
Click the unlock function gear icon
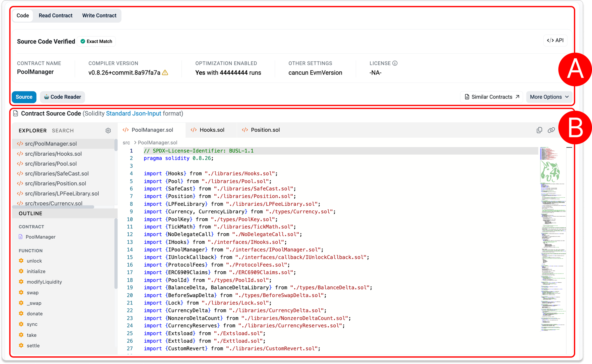21,261
